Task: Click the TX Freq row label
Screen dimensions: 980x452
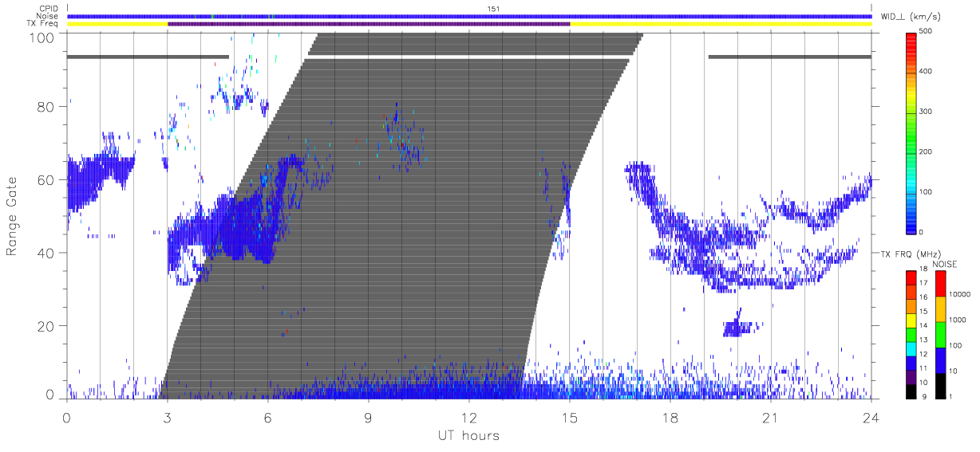Action: point(43,24)
